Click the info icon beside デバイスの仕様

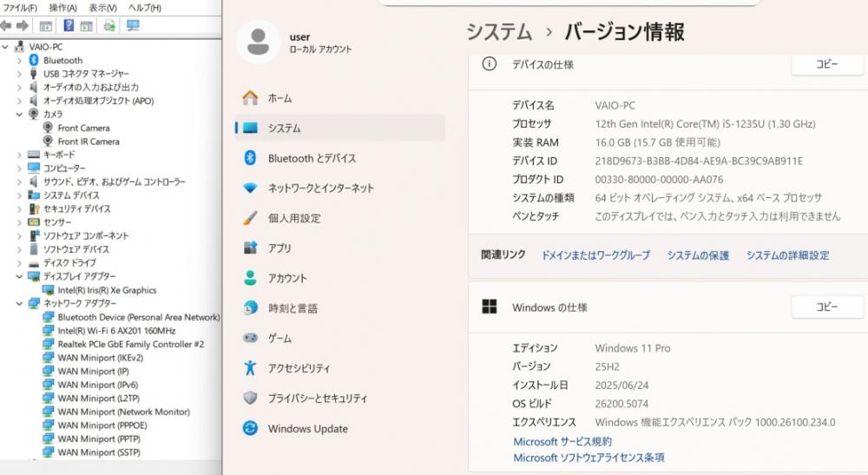(x=490, y=64)
